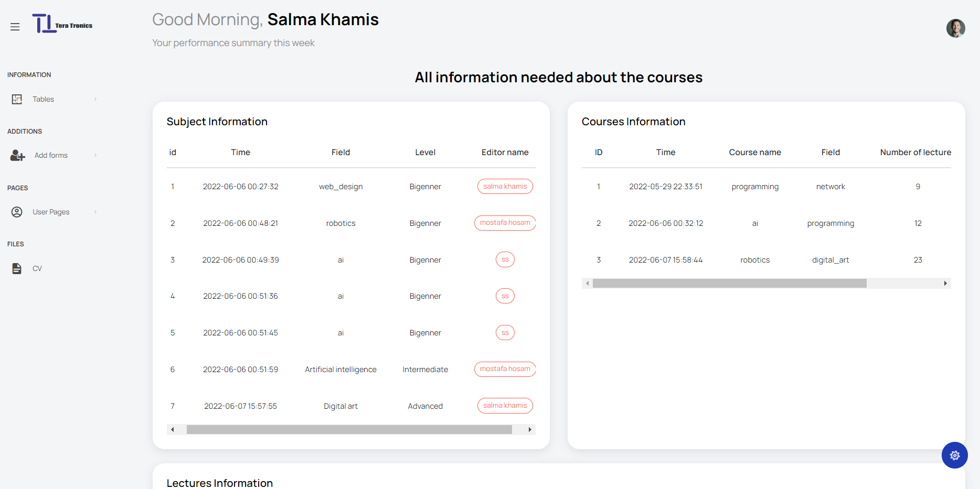Click the Level column header
This screenshot has height=489, width=980.
coord(425,153)
